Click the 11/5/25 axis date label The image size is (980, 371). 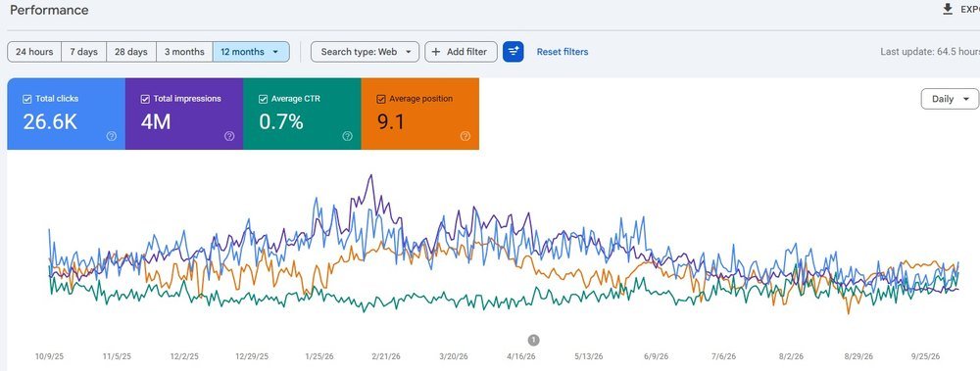(x=117, y=356)
